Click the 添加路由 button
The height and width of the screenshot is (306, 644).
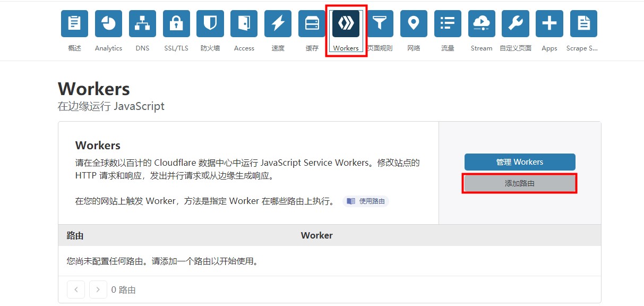[x=520, y=183]
